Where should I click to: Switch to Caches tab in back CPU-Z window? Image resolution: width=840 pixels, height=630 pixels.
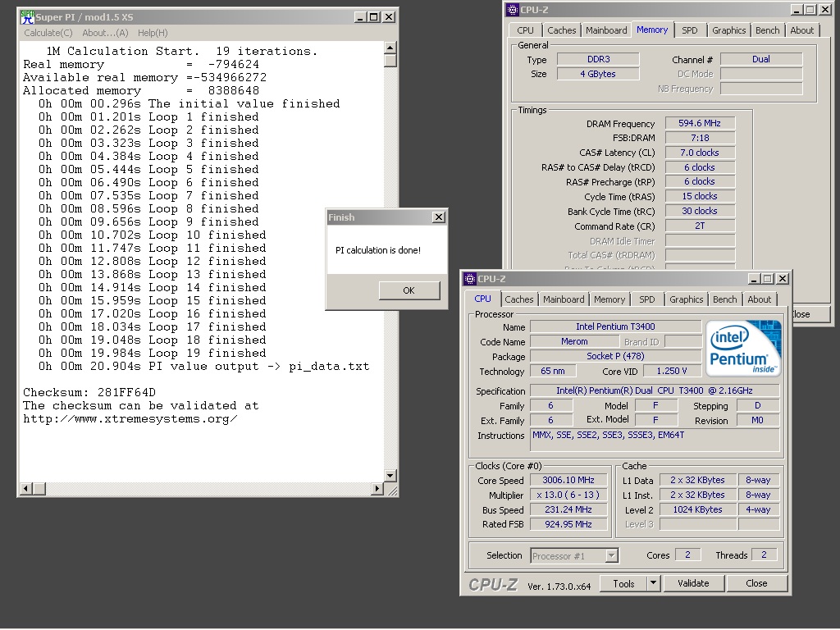pyautogui.click(x=561, y=30)
